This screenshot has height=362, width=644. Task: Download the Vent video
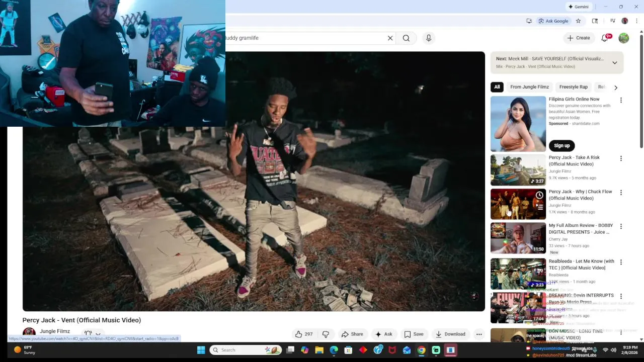(x=450, y=334)
